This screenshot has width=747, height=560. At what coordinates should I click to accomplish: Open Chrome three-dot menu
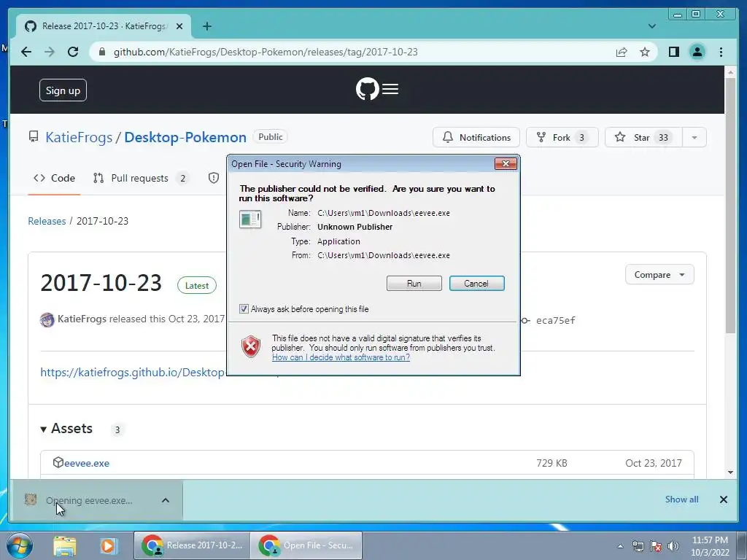721,52
